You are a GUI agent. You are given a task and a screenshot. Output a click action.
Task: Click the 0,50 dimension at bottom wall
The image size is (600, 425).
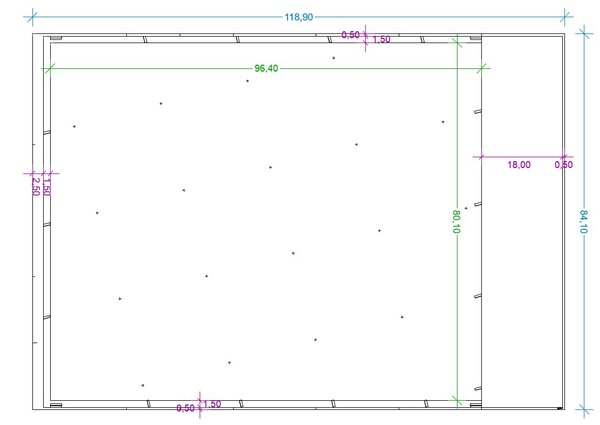(x=185, y=408)
